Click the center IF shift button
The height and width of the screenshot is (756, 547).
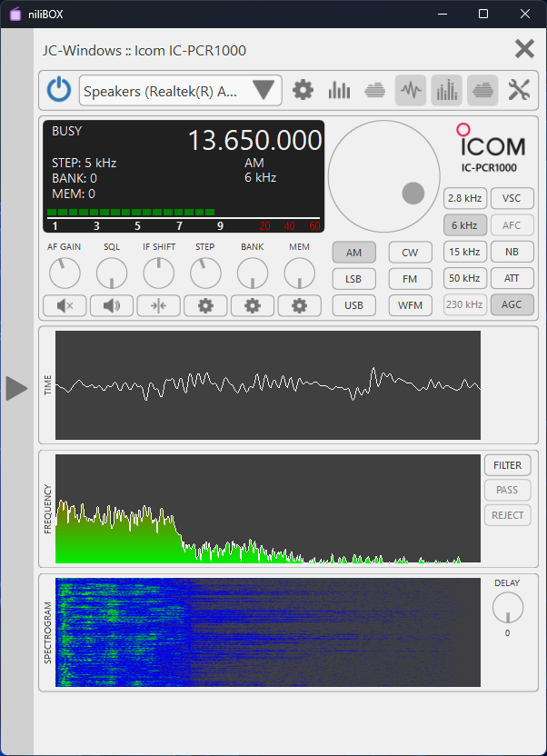[x=159, y=305]
